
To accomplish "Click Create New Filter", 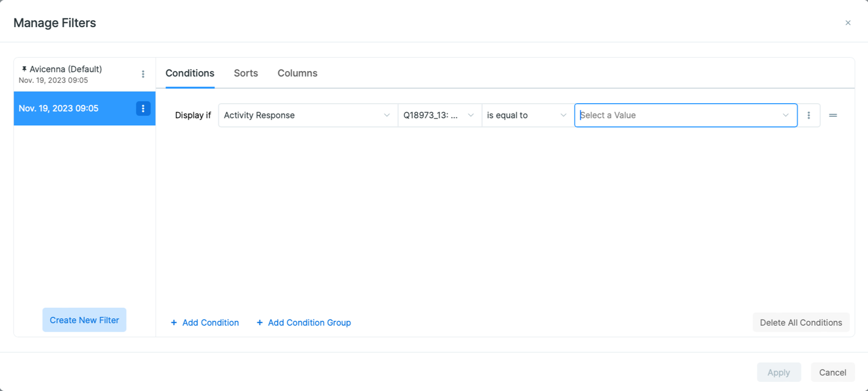I will coord(84,320).
